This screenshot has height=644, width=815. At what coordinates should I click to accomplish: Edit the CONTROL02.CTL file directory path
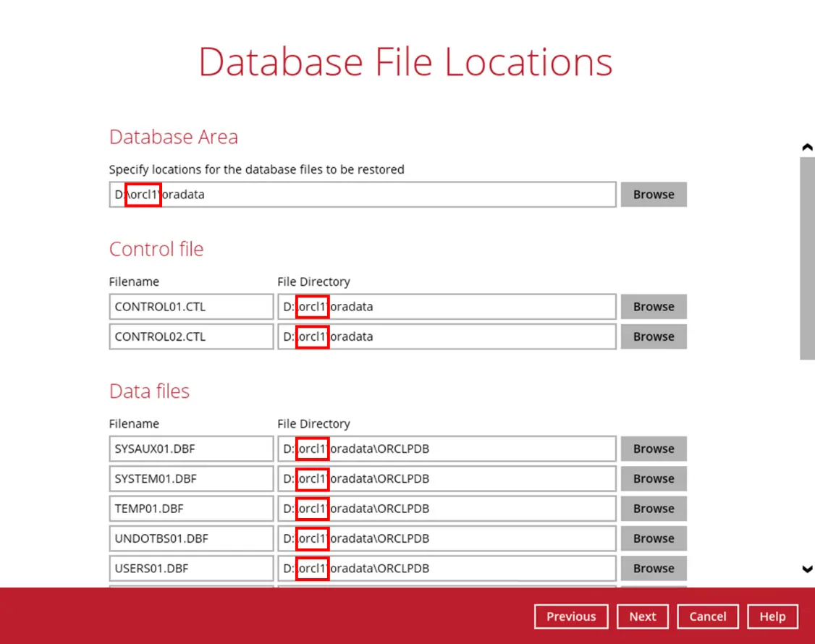pos(446,336)
